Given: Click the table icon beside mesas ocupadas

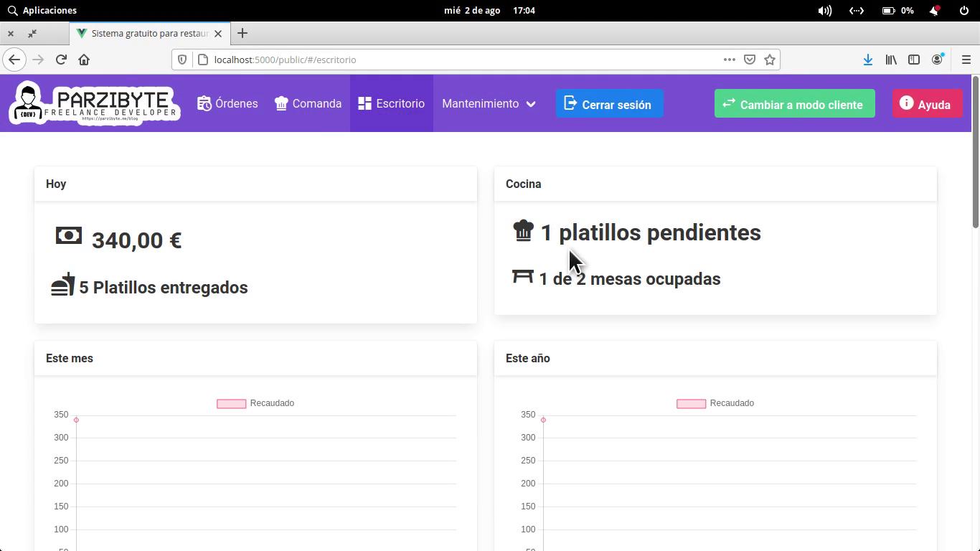Looking at the screenshot, I should pos(522,277).
